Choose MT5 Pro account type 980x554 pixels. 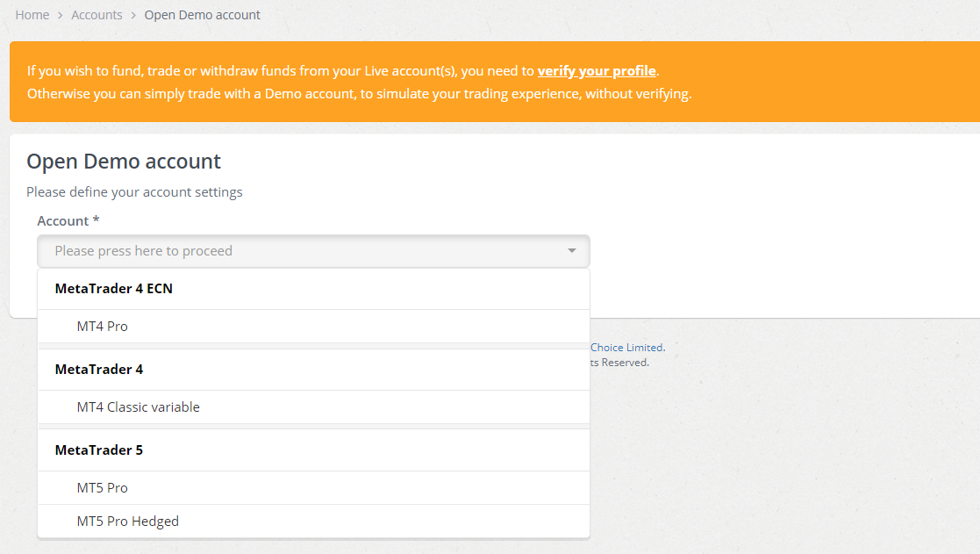tap(314, 488)
